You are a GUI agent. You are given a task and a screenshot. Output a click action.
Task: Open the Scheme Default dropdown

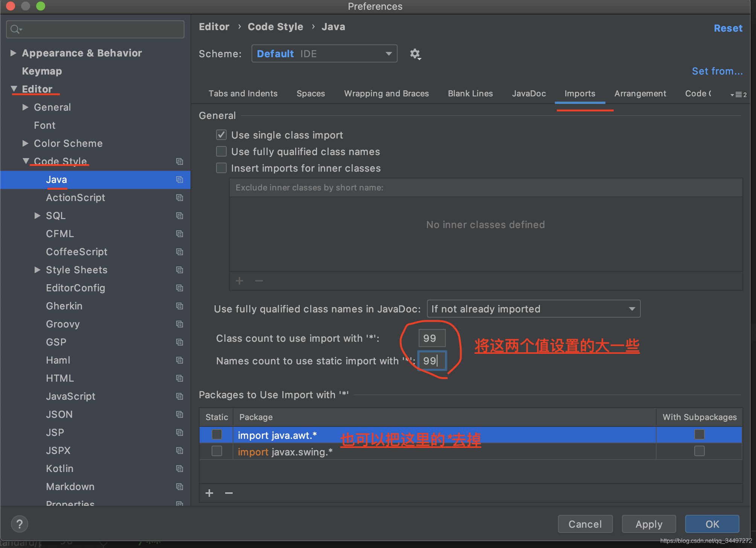324,54
